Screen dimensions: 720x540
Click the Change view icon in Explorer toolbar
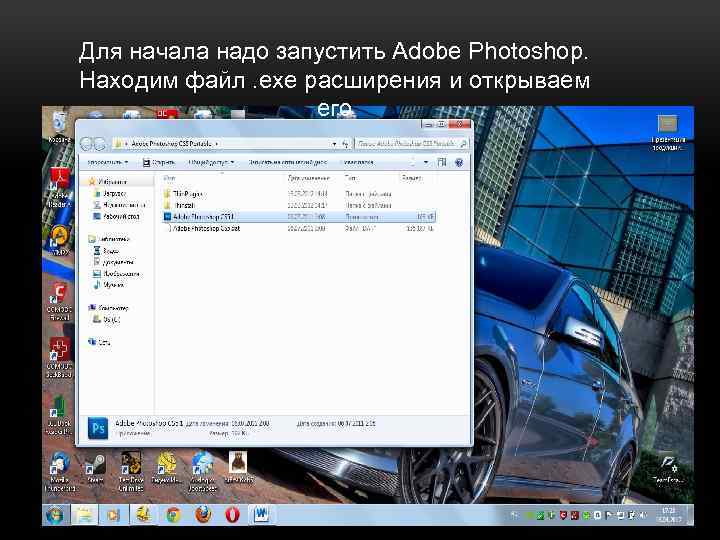pyautogui.click(x=412, y=162)
